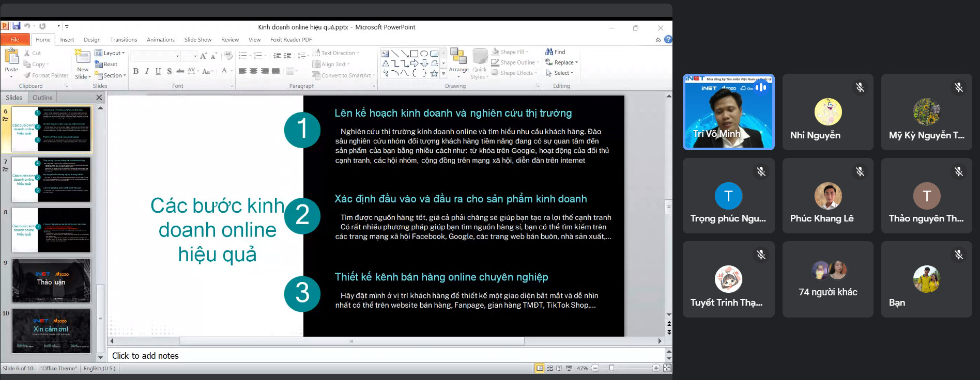Click the Text Shadow S icon
The image size is (980, 380).
[169, 71]
